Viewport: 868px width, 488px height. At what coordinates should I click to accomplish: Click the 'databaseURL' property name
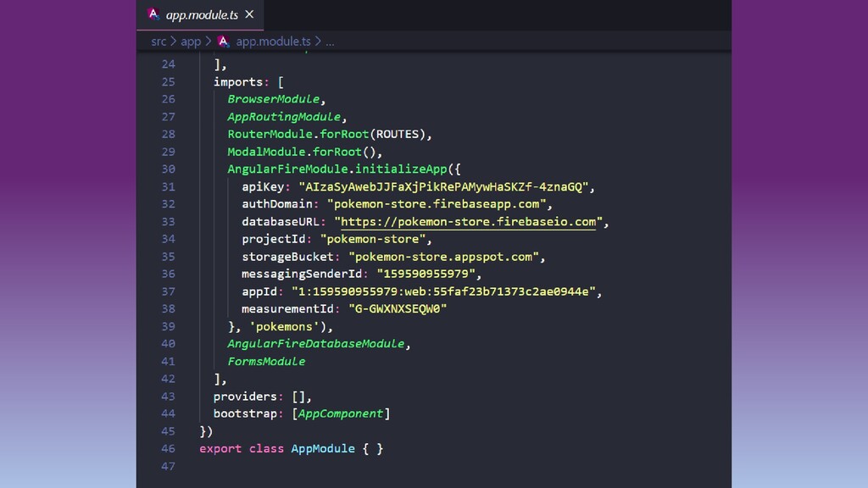click(281, 222)
